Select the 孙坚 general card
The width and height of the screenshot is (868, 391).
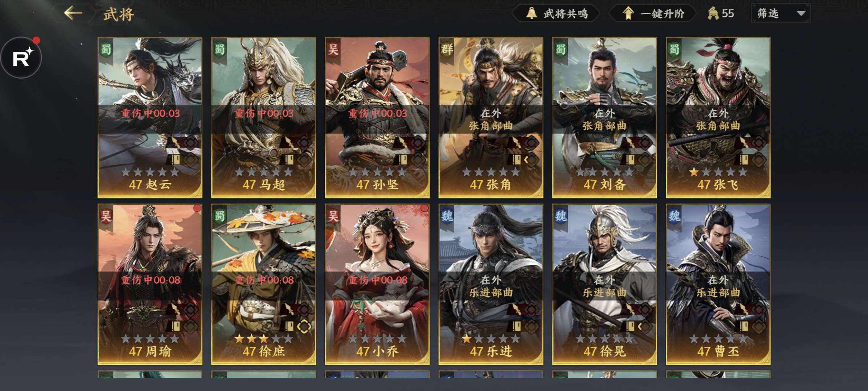coord(377,118)
